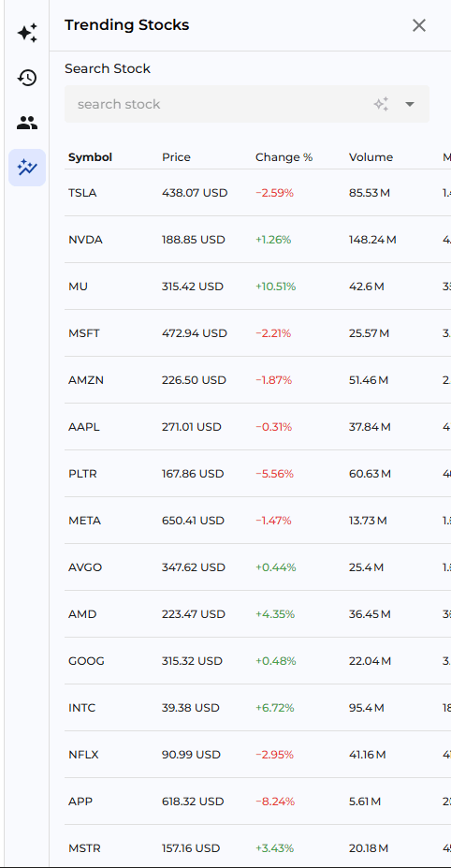Click the −2.59% change value
The image size is (451, 868).
pos(274,193)
